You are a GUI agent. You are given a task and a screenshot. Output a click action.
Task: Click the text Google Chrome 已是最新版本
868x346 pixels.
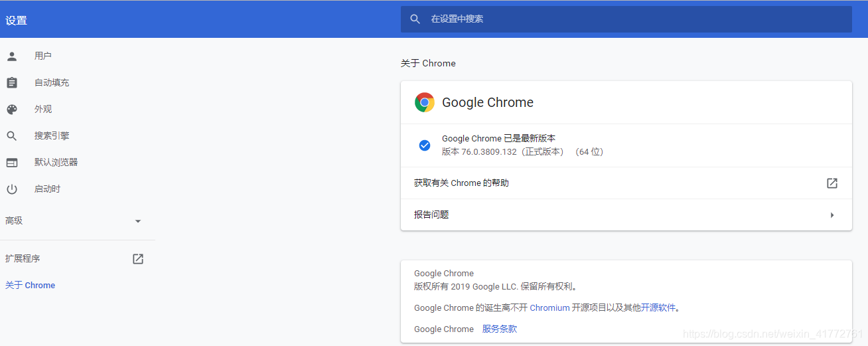(x=498, y=139)
